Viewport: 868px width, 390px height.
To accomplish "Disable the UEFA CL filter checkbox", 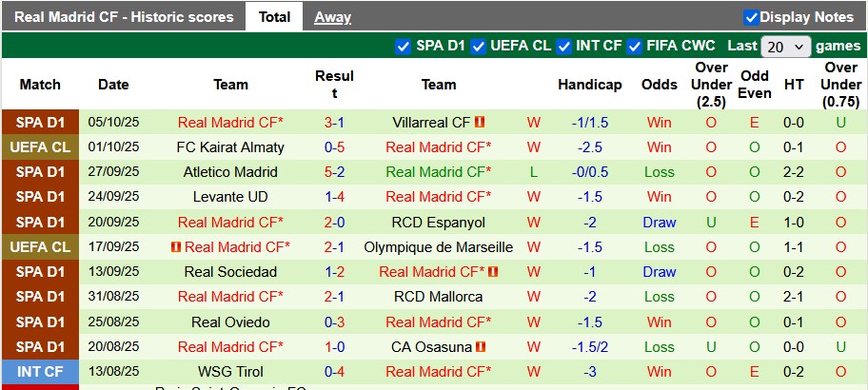I will coord(478,46).
